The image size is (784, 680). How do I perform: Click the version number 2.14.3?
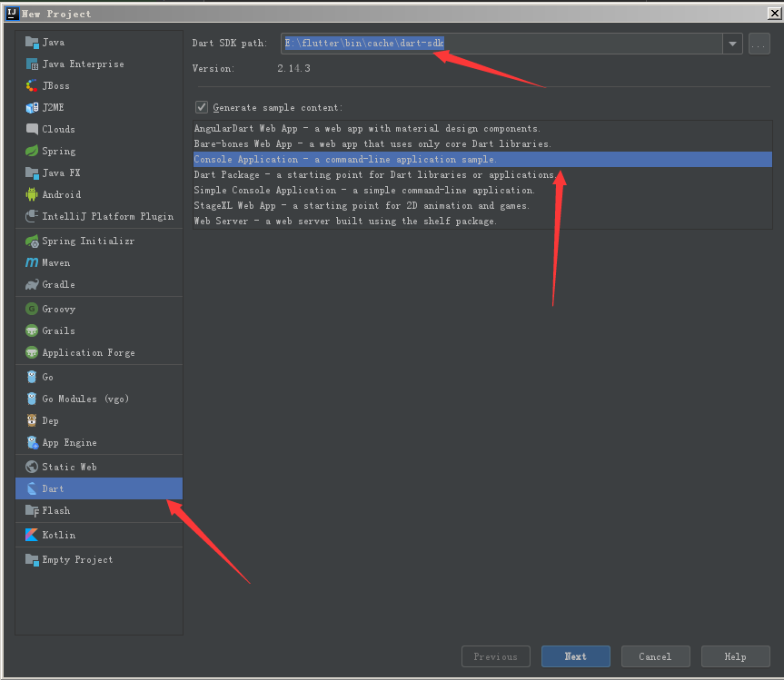tap(294, 68)
